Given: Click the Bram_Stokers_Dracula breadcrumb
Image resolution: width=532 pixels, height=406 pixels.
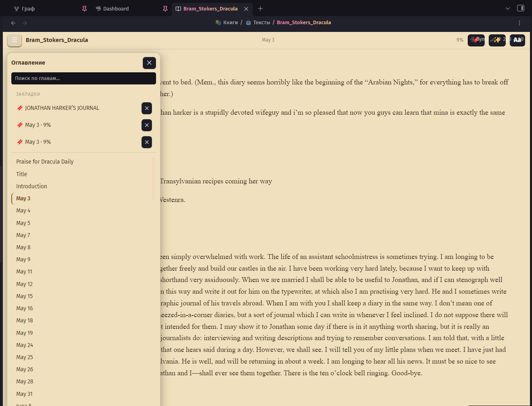Looking at the screenshot, I should (304, 23).
